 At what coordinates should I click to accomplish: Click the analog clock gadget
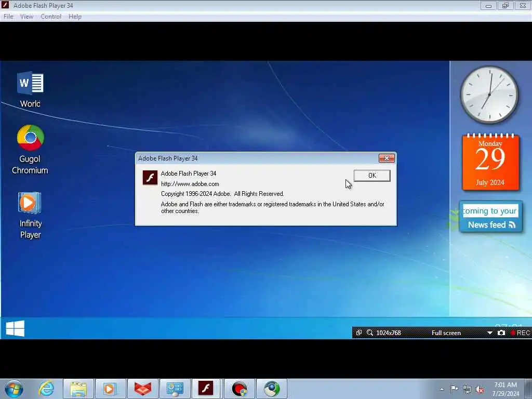pos(489,95)
